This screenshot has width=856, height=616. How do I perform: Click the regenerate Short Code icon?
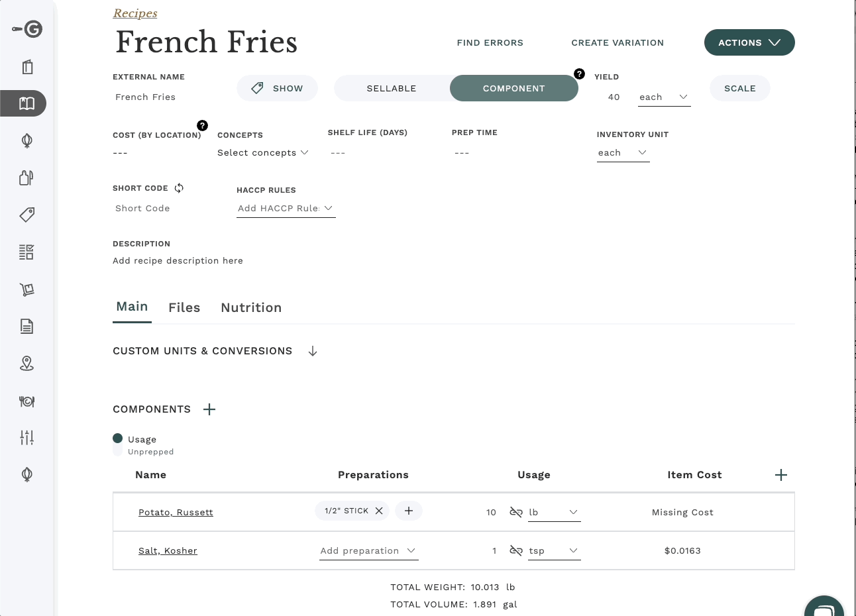coord(179,188)
